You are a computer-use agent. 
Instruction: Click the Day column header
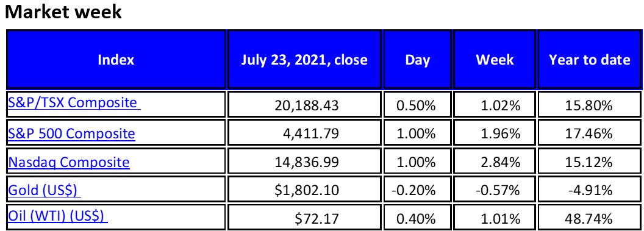click(x=417, y=60)
